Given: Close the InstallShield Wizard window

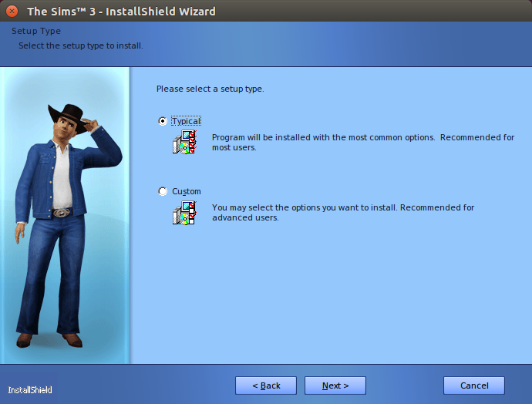Looking at the screenshot, I should (12, 12).
